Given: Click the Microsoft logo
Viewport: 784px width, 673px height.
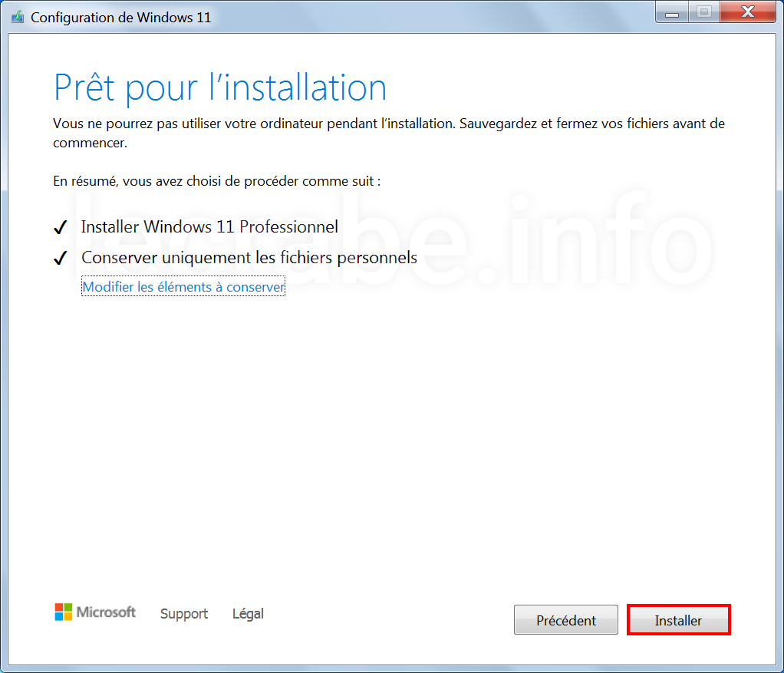Looking at the screenshot, I should tap(95, 612).
